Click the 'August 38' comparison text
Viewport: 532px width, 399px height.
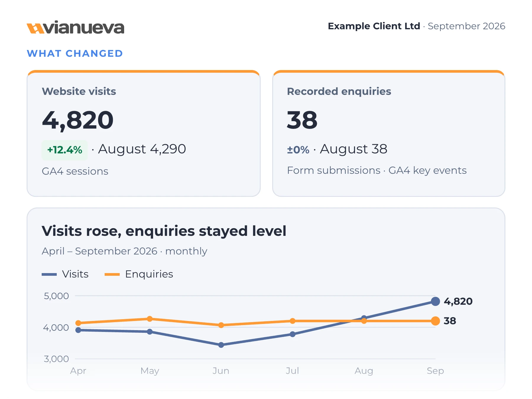click(x=353, y=149)
